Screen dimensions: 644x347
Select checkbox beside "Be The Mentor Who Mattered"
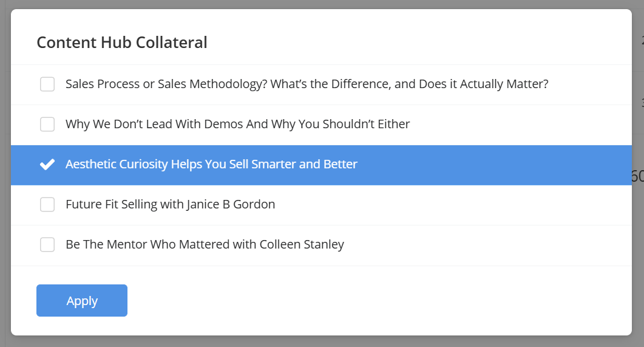[47, 245]
